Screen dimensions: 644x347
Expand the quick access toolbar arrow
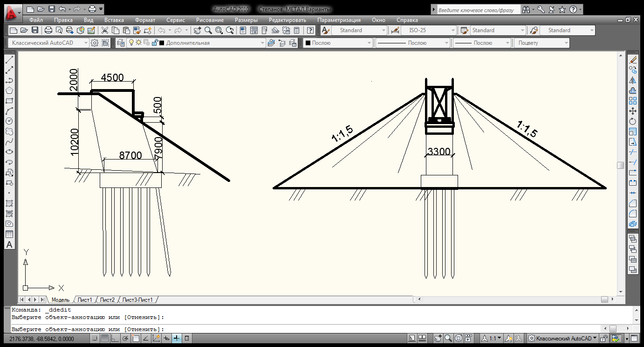101,9
